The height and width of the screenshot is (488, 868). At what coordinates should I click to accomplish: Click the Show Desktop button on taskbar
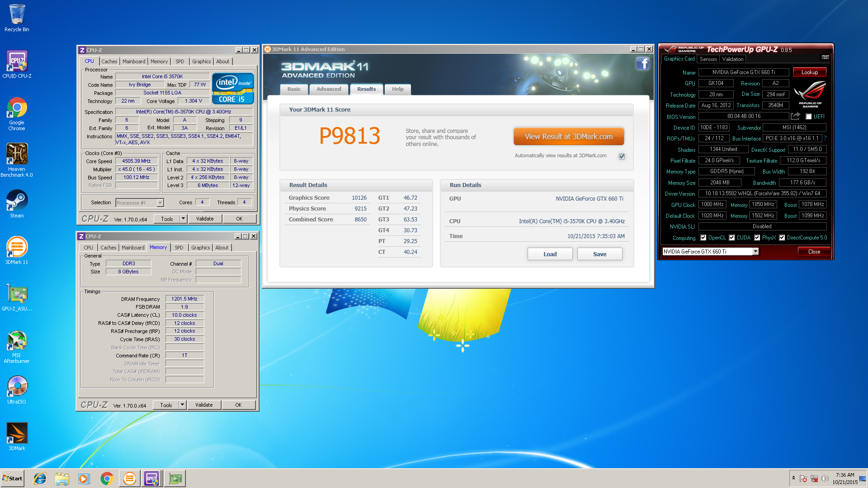click(863, 479)
